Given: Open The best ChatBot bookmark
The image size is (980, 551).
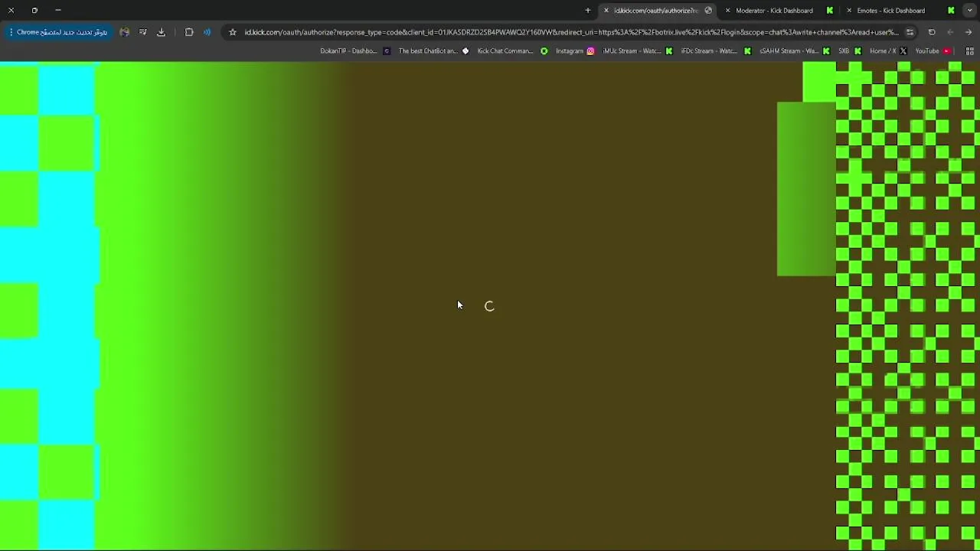Looking at the screenshot, I should click(x=434, y=51).
